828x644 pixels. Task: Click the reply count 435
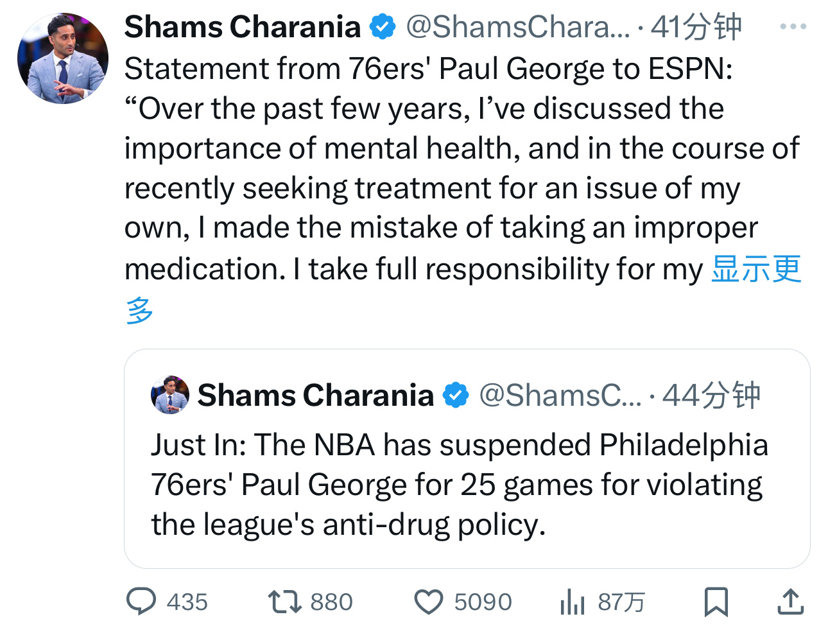tap(188, 602)
